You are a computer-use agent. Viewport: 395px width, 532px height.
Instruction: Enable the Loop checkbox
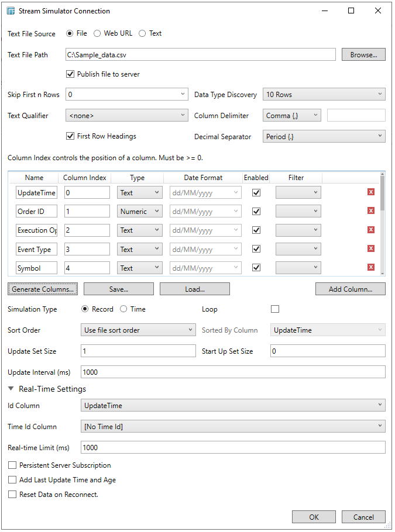pos(275,309)
